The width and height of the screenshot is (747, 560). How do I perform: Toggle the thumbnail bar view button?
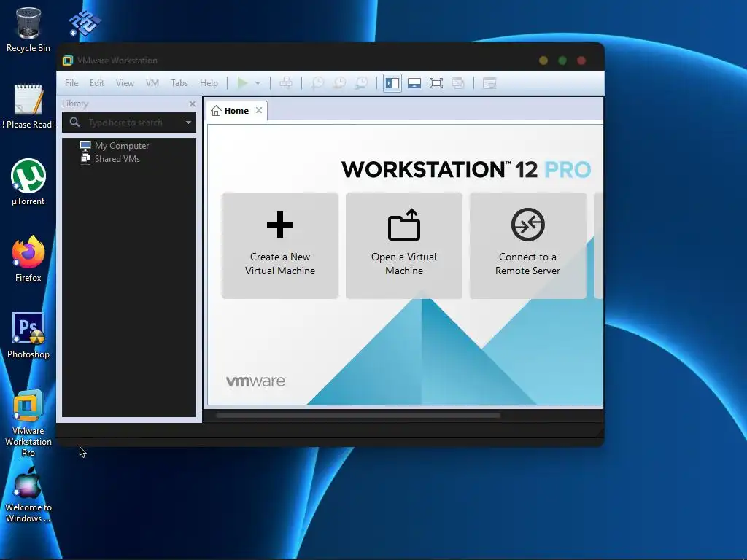[414, 83]
